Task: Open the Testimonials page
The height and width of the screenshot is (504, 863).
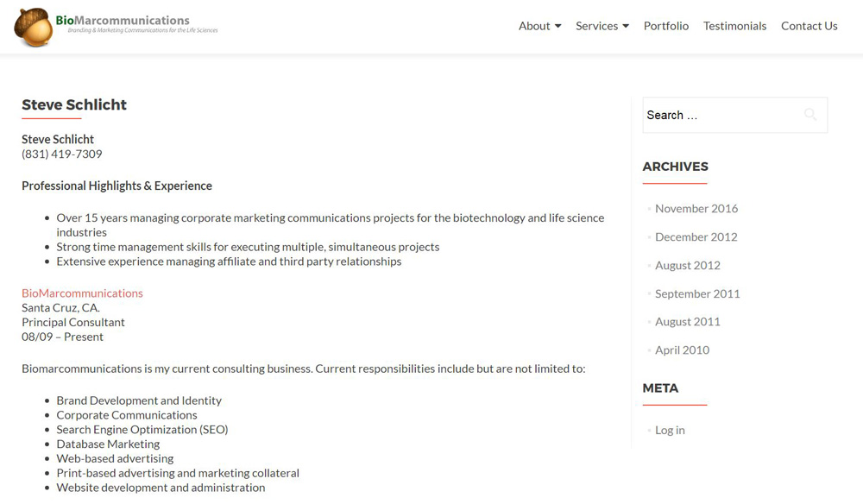Action: coord(734,26)
